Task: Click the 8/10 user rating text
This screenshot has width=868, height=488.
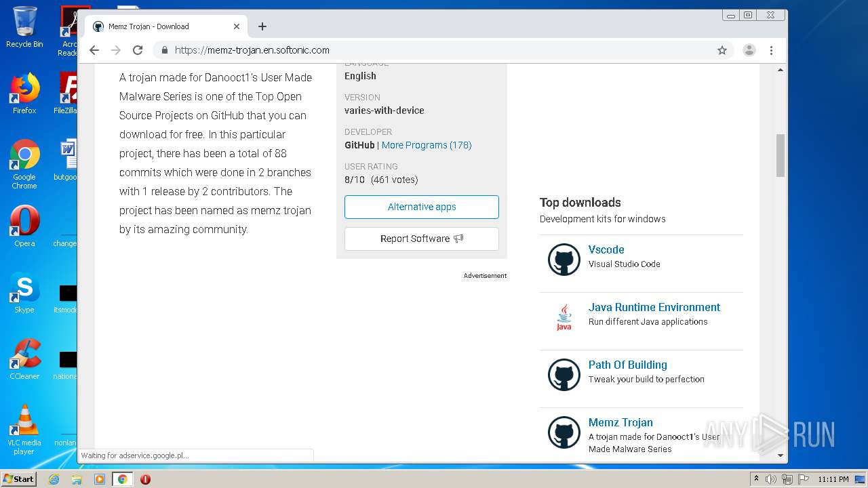Action: click(x=355, y=180)
